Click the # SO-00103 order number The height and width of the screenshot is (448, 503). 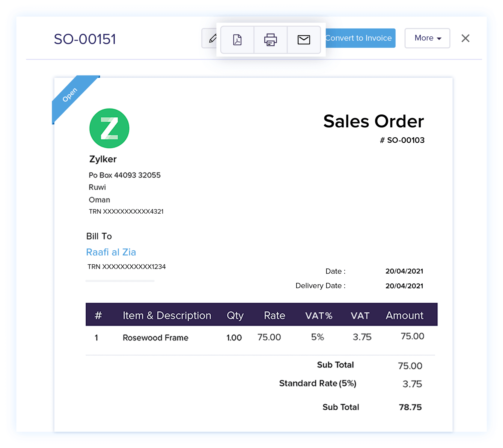click(402, 140)
